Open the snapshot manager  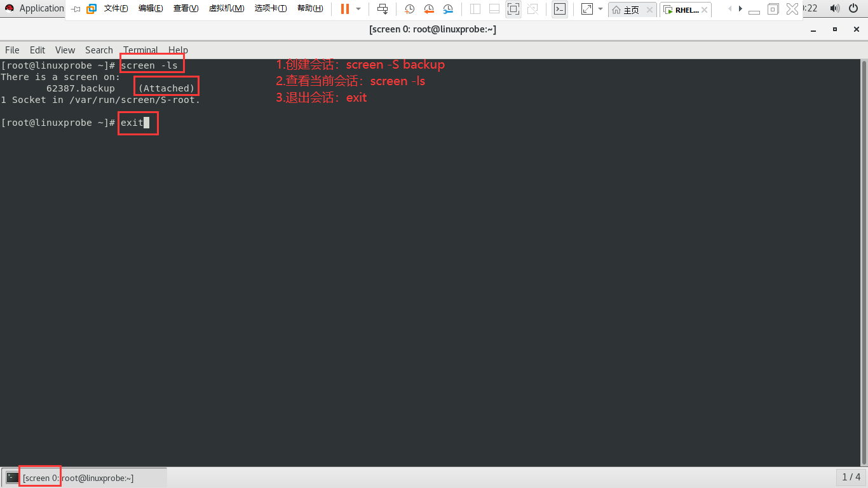448,9
